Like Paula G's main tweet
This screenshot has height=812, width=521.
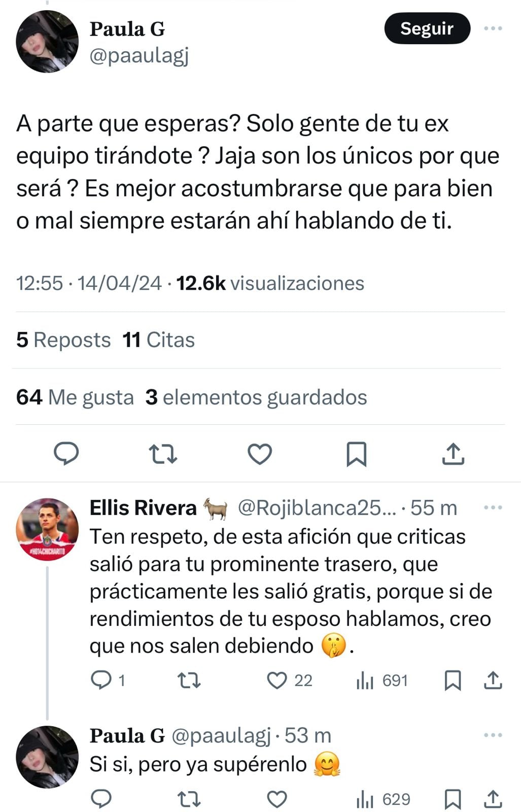260,454
